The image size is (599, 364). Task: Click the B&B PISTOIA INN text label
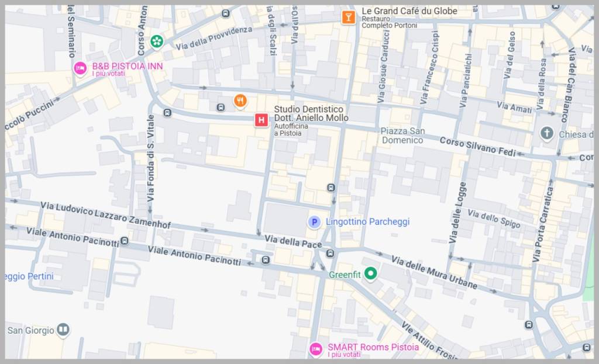tap(127, 67)
